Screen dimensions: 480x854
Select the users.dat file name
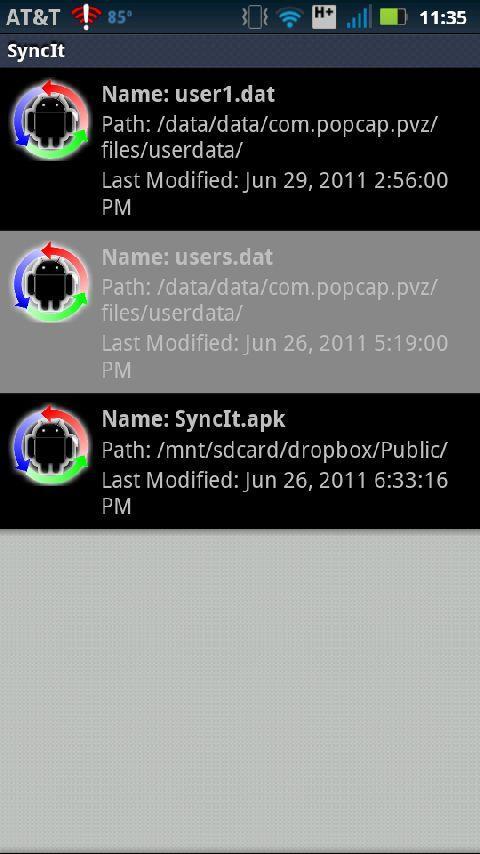pos(187,257)
